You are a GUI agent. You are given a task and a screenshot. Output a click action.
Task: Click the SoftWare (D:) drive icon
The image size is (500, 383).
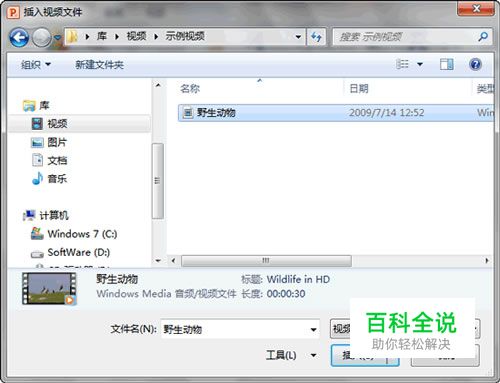click(37, 254)
